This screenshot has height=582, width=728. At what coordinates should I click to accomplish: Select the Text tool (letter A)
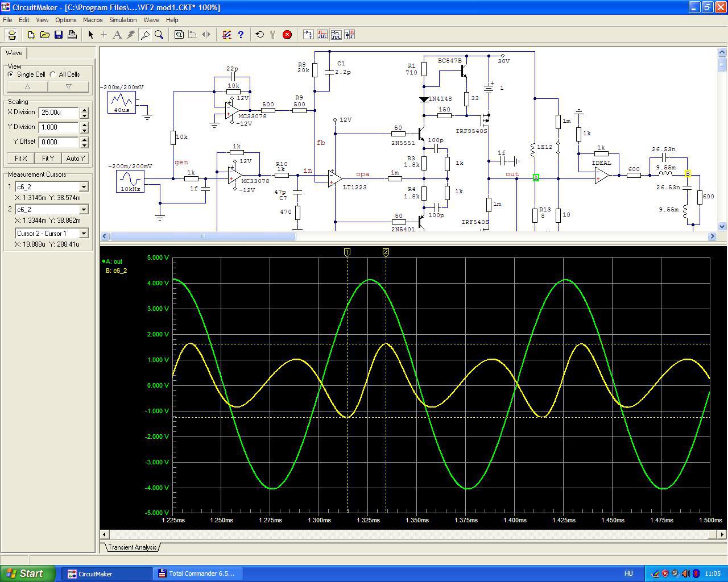pyautogui.click(x=117, y=35)
